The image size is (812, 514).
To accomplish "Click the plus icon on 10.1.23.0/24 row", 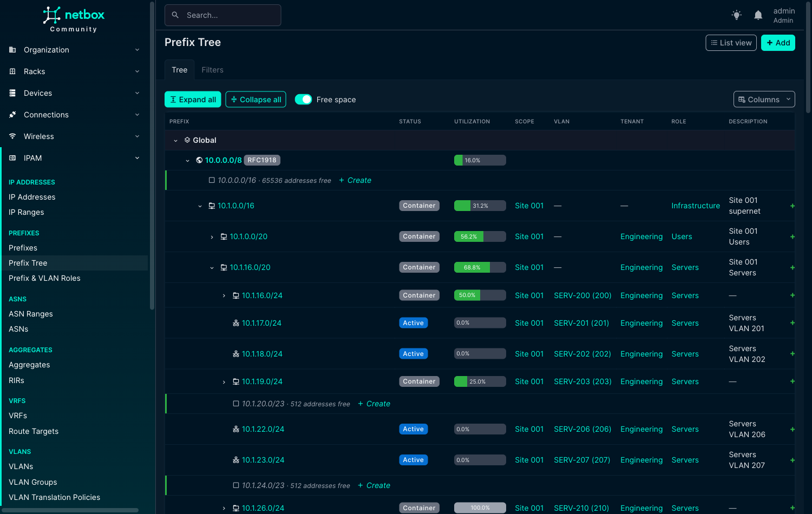I will pos(792,460).
